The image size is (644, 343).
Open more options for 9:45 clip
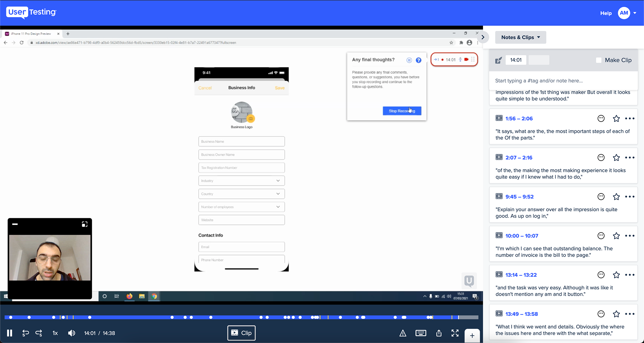630,197
